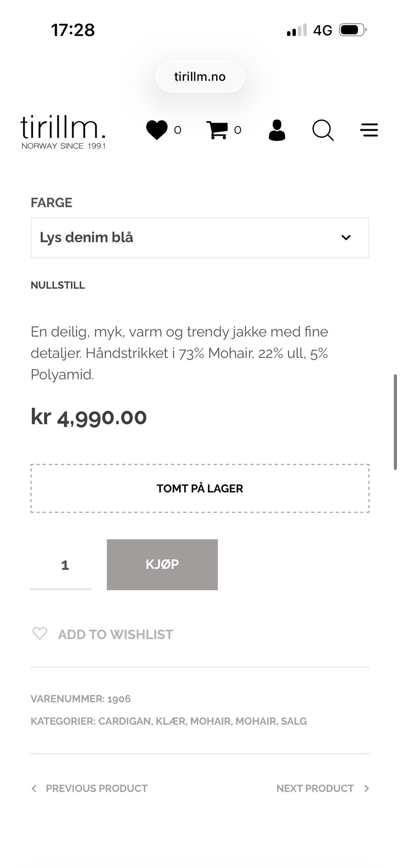
Task: Open the CARDIGAN category link
Action: (125, 721)
